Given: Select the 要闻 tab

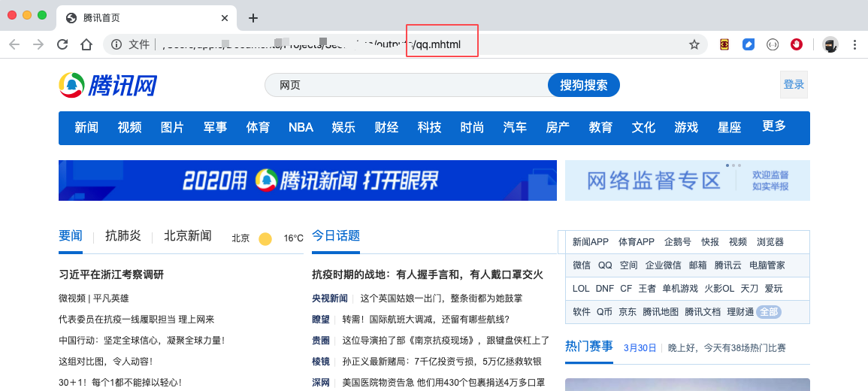Looking at the screenshot, I should pos(71,236).
